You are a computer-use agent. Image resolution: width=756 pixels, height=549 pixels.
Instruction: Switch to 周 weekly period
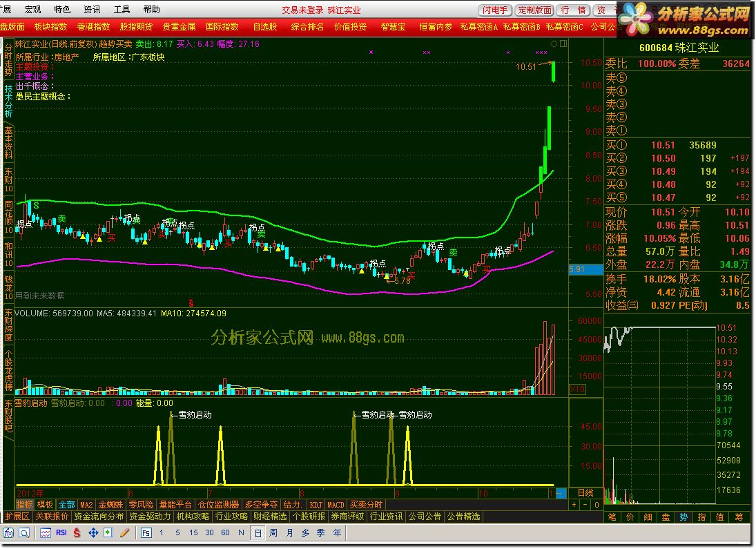tap(273, 532)
